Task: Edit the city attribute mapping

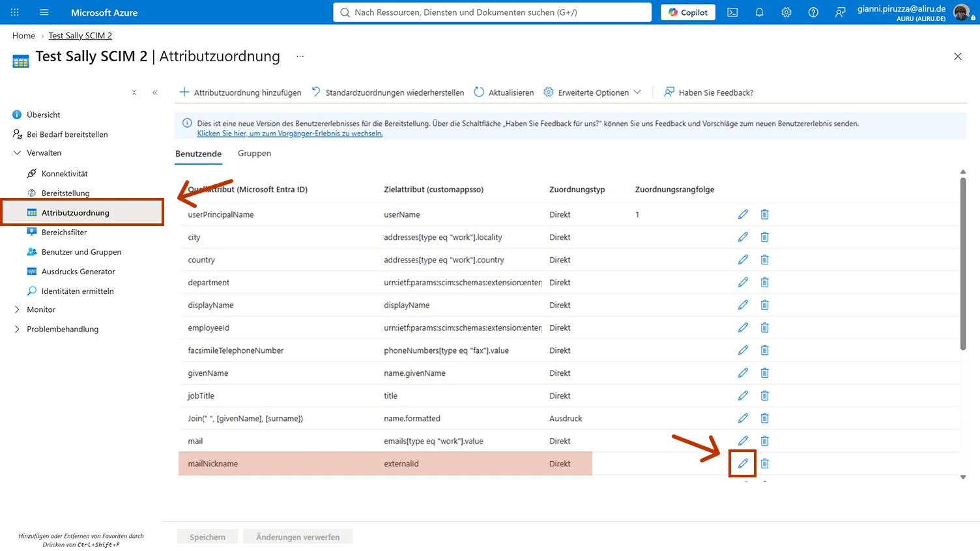Action: coord(743,237)
